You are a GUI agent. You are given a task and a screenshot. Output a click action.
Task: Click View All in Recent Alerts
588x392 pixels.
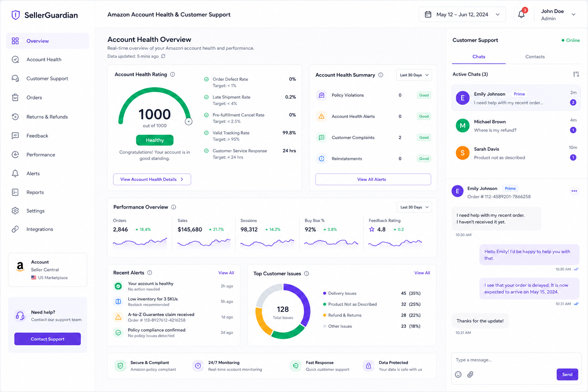pos(226,273)
